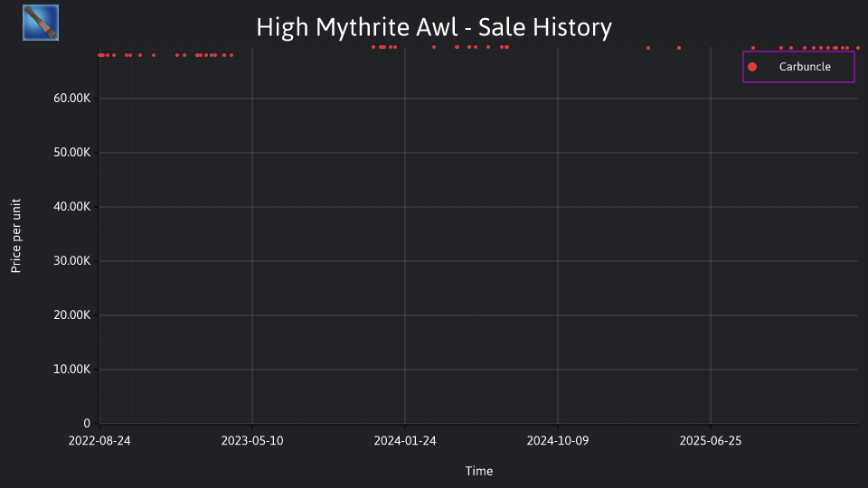Click the red Carbuncle legend marker

click(751, 67)
